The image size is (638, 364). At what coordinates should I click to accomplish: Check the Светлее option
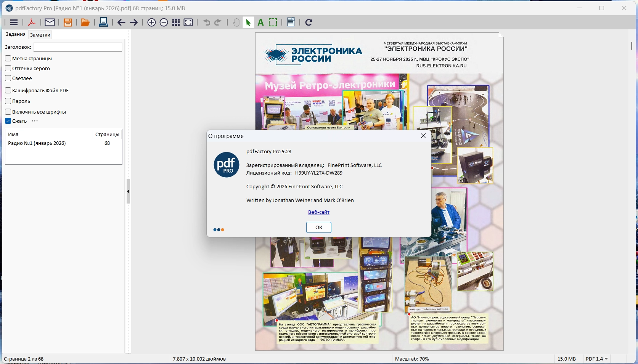pos(8,78)
